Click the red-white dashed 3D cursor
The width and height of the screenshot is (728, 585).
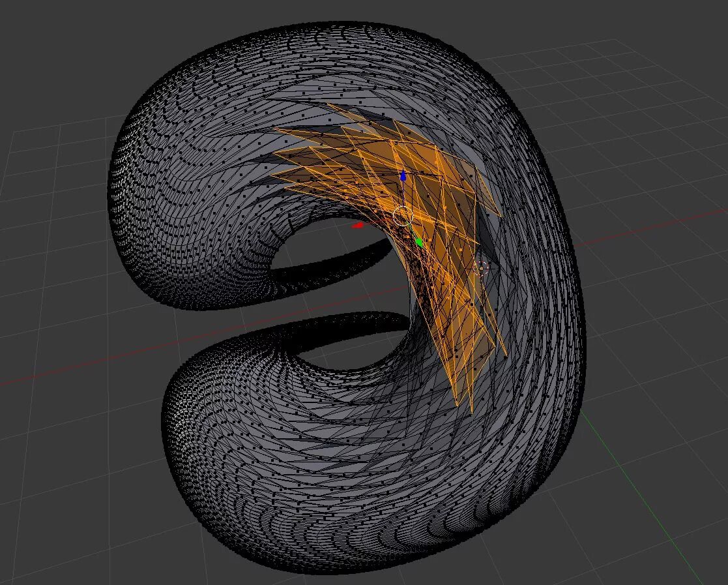coord(482,268)
